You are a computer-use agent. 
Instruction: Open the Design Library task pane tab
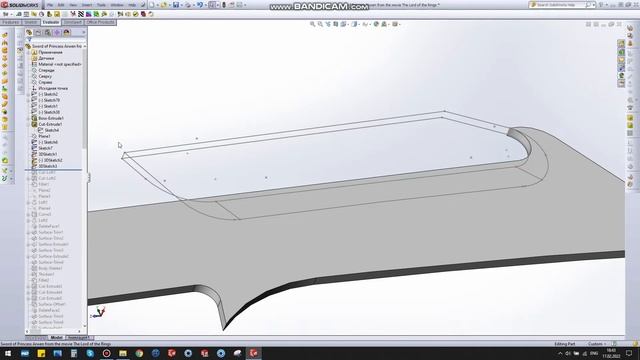(621, 52)
